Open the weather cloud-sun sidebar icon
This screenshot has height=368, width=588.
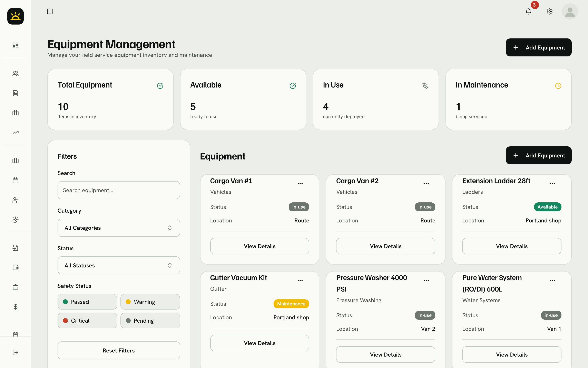coord(15,220)
